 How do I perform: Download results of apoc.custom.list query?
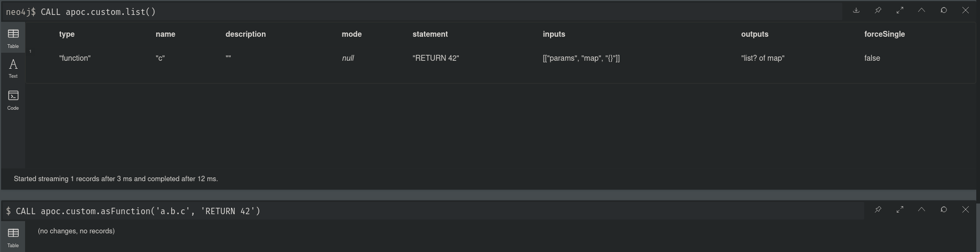[856, 10]
